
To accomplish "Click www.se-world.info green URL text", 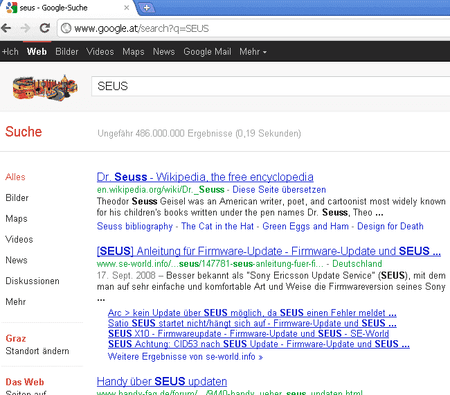I will [210, 264].
